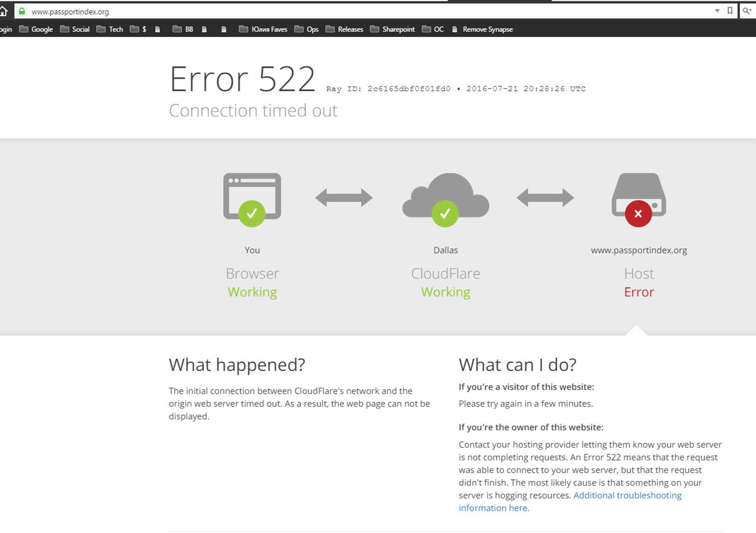Click the Working status under Browser
This screenshot has height=533, width=756.
[252, 292]
